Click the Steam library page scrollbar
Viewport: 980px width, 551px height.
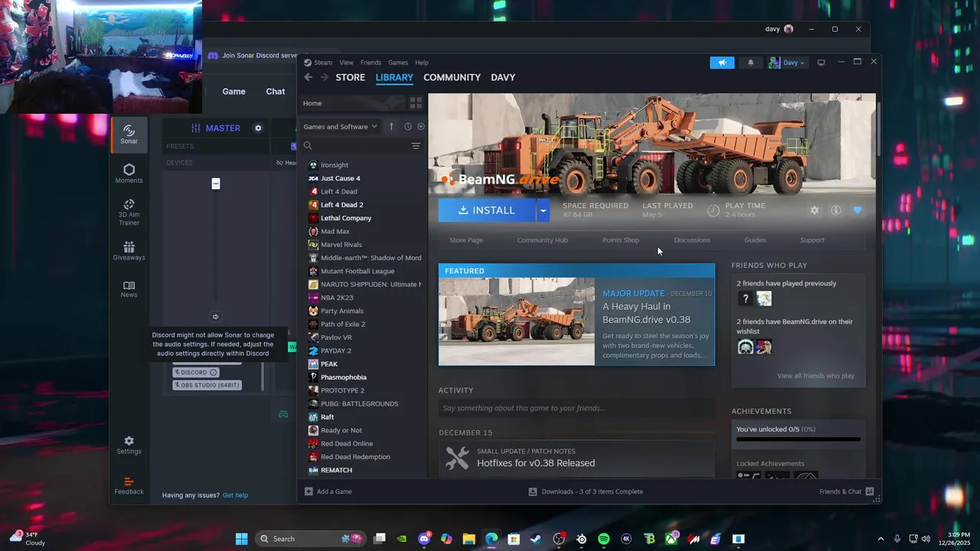tap(879, 130)
